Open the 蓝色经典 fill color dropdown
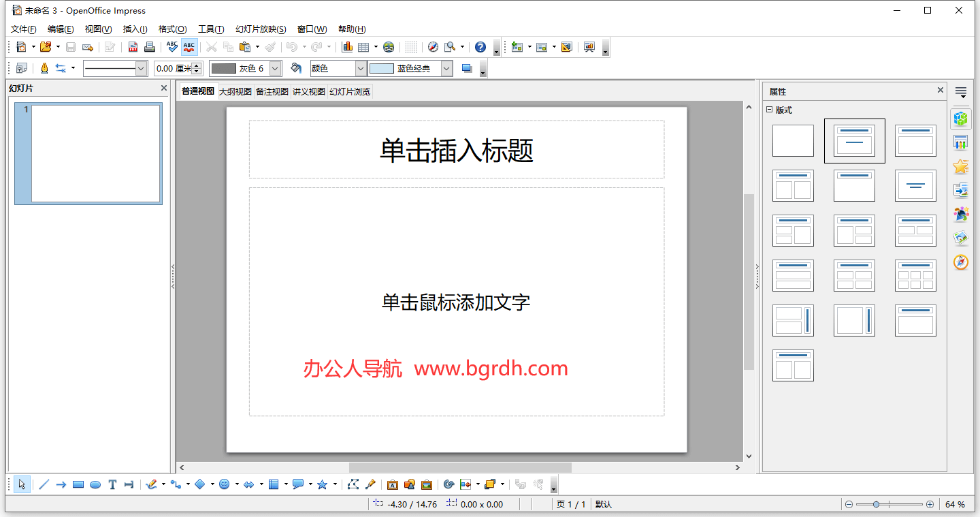The width and height of the screenshot is (980, 517). coord(447,68)
